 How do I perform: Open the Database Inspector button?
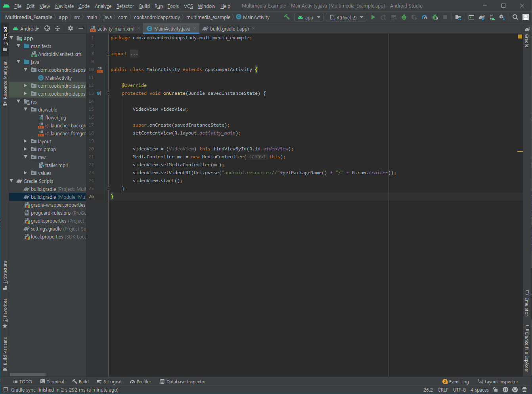183,382
